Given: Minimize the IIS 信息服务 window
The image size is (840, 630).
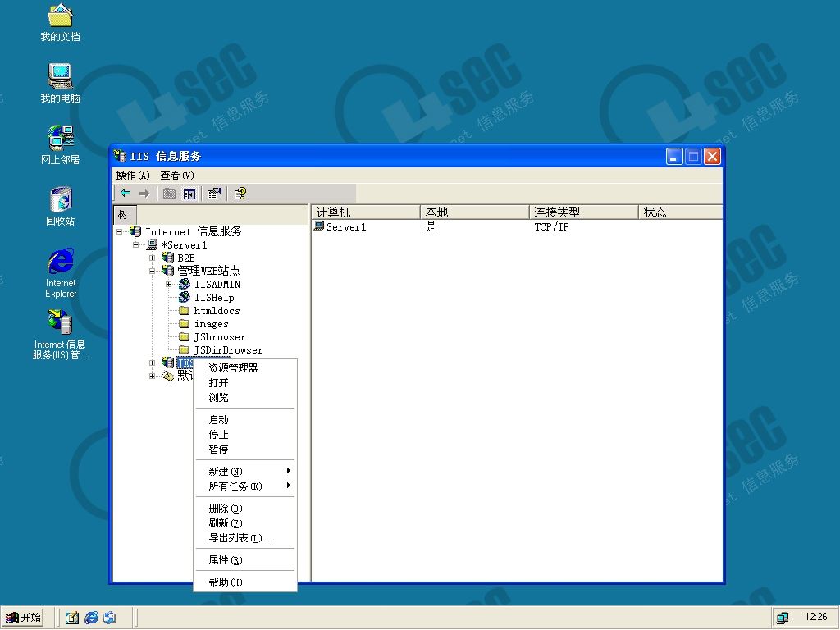Looking at the screenshot, I should 674,157.
